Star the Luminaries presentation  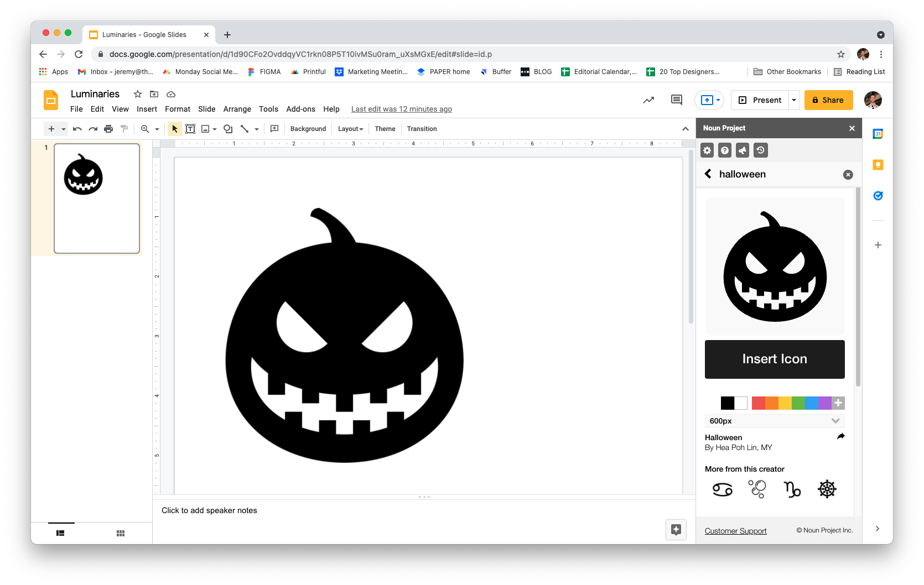[x=138, y=94]
